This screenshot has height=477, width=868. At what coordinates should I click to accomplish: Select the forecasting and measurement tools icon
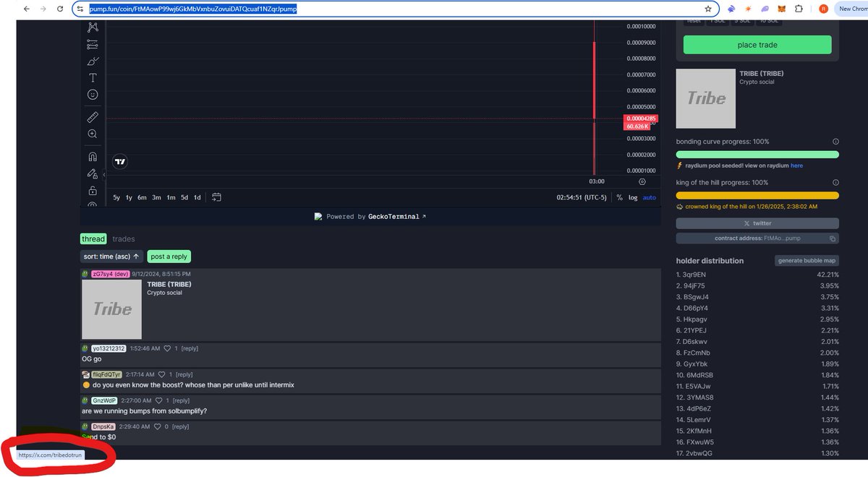(x=93, y=45)
